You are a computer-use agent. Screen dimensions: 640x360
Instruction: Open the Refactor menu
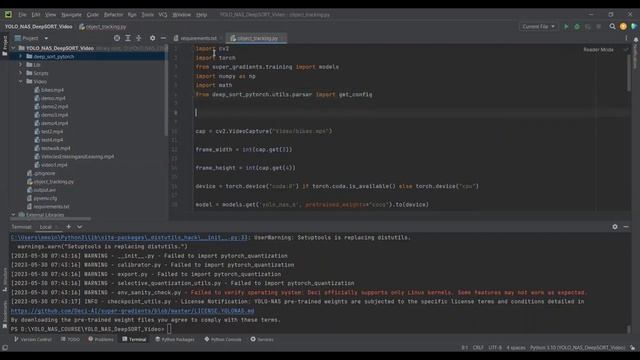[x=113, y=14]
